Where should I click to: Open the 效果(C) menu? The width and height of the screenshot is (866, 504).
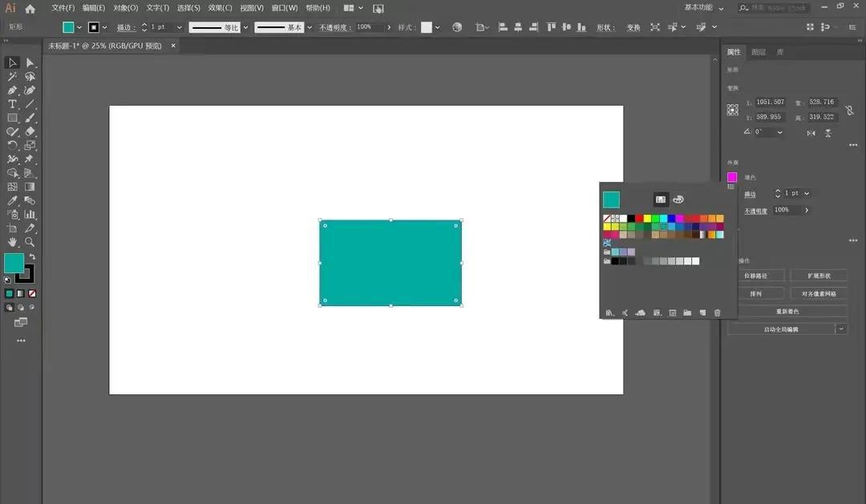click(221, 8)
